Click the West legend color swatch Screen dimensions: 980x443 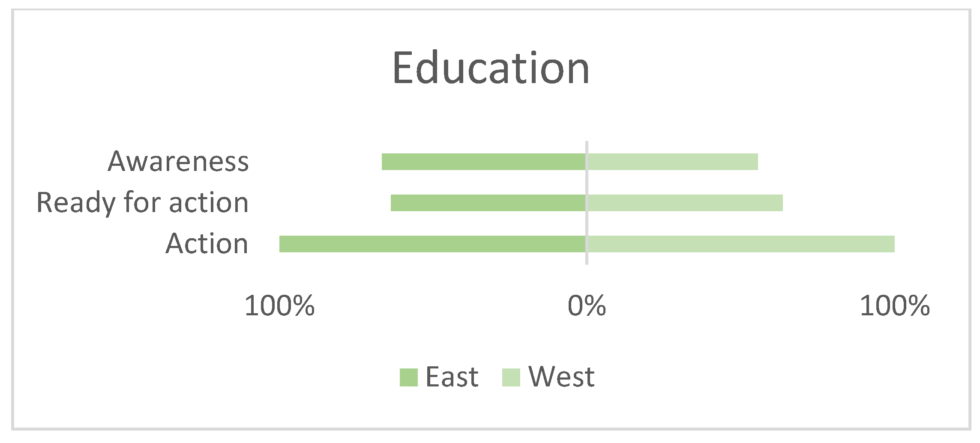click(x=511, y=377)
